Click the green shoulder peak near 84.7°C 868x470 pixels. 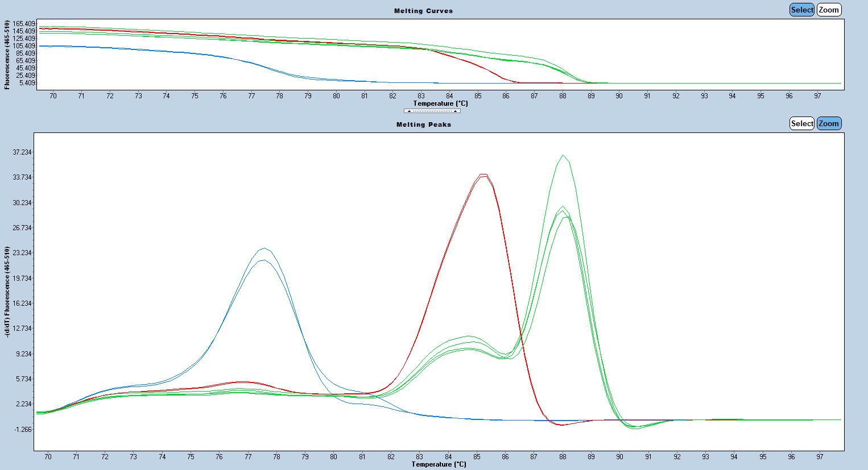pos(469,336)
